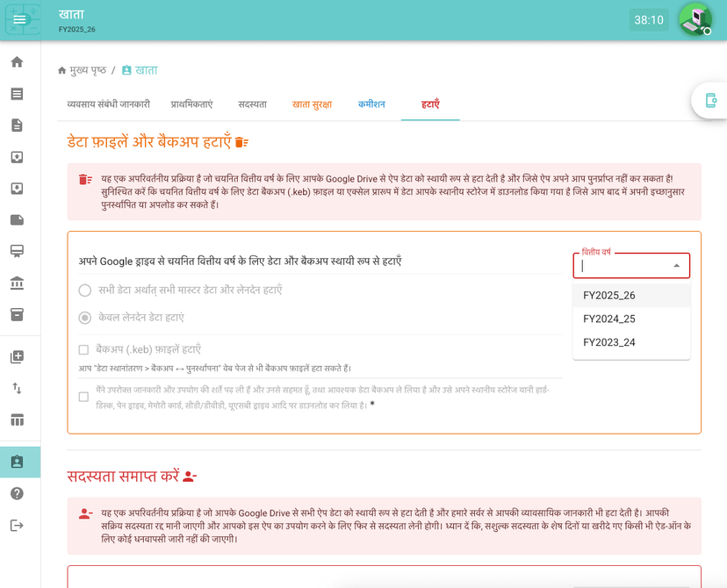Click the logout icon at sidebar bottom
Image resolution: width=727 pixels, height=588 pixels.
click(17, 525)
